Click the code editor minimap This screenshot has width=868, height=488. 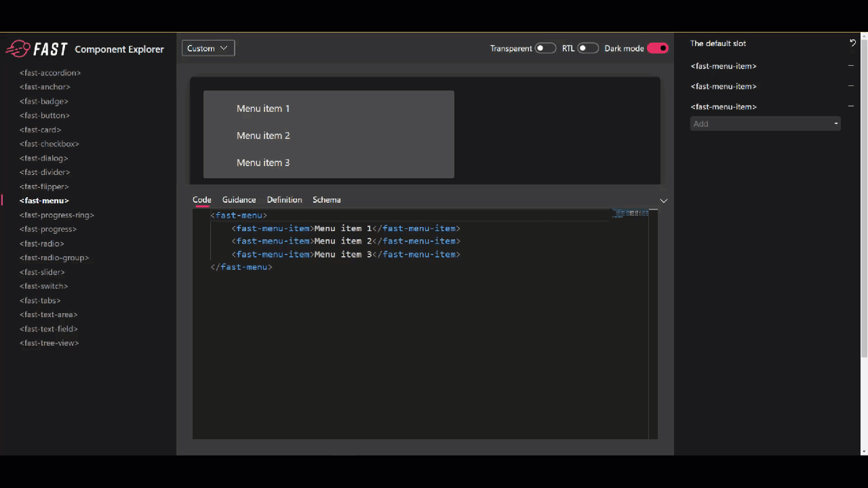pyautogui.click(x=631, y=213)
